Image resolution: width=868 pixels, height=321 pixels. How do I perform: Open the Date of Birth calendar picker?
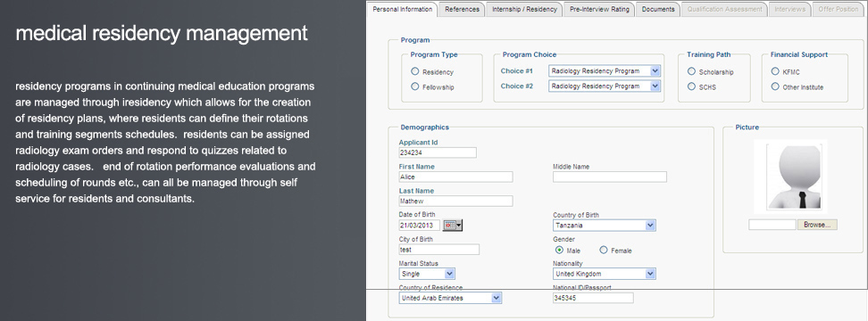[x=452, y=226]
